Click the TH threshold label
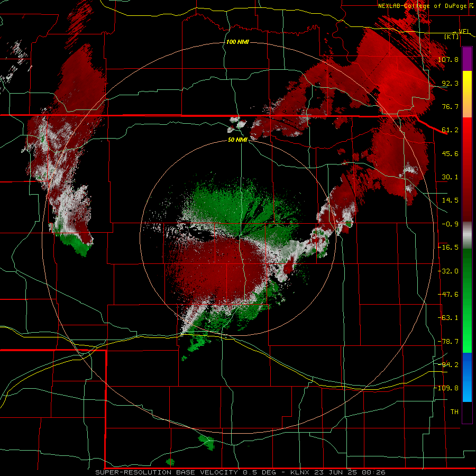The height and width of the screenshot is (476, 476). coord(454,412)
